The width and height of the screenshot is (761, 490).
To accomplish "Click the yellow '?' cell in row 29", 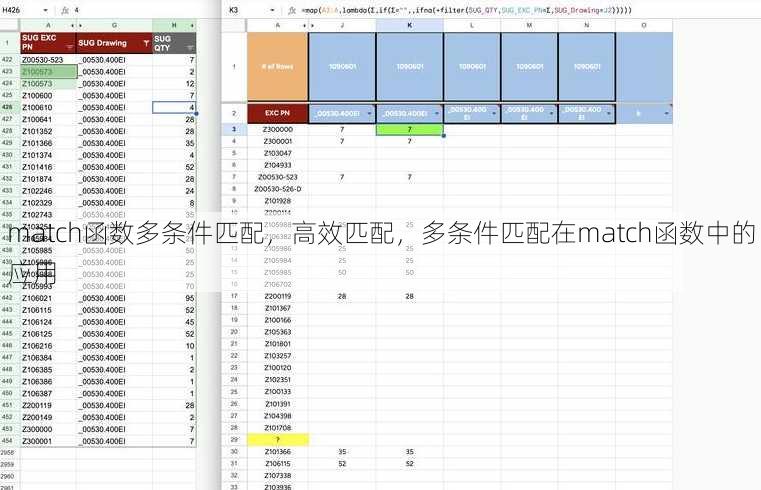I will click(x=278, y=440).
